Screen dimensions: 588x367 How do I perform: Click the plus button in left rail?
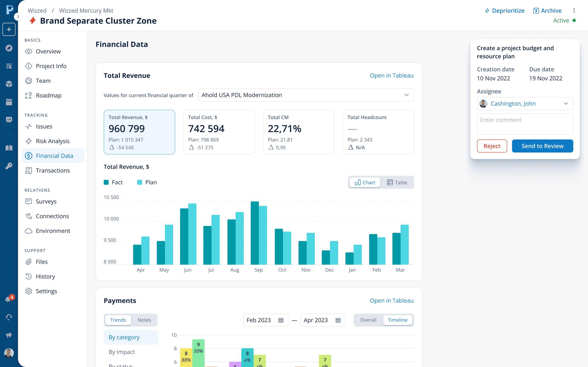pyautogui.click(x=9, y=29)
